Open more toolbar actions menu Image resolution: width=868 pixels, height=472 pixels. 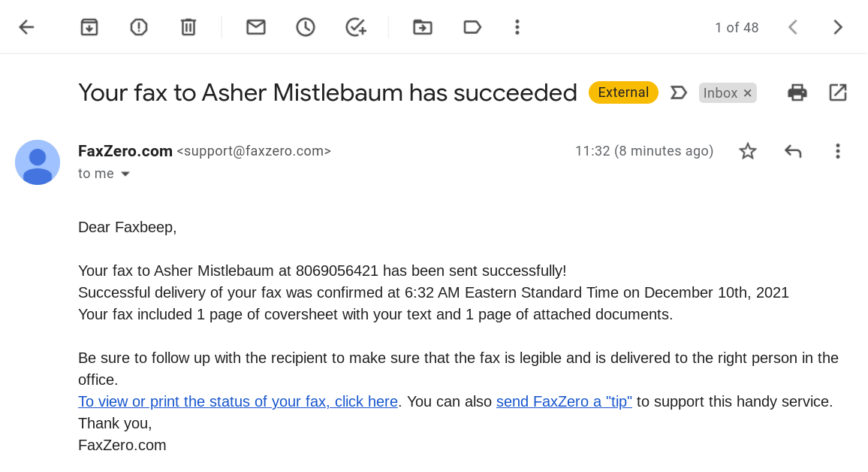tap(517, 26)
